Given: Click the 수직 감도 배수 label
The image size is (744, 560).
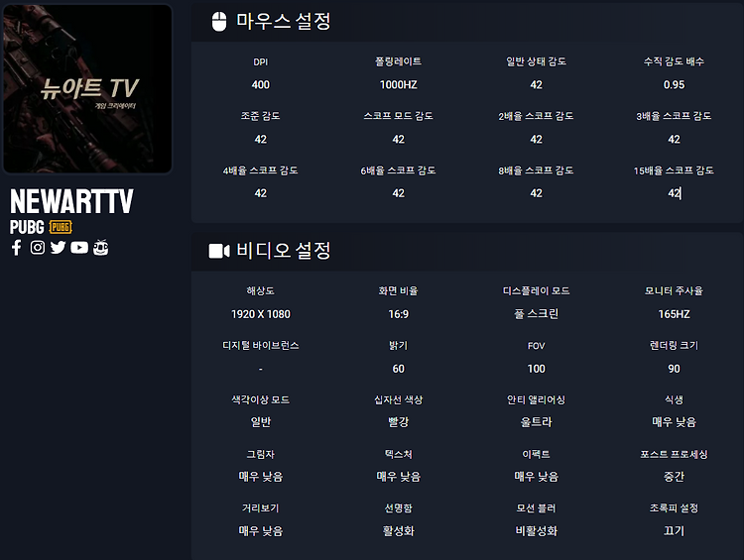Looking at the screenshot, I should (x=675, y=61).
